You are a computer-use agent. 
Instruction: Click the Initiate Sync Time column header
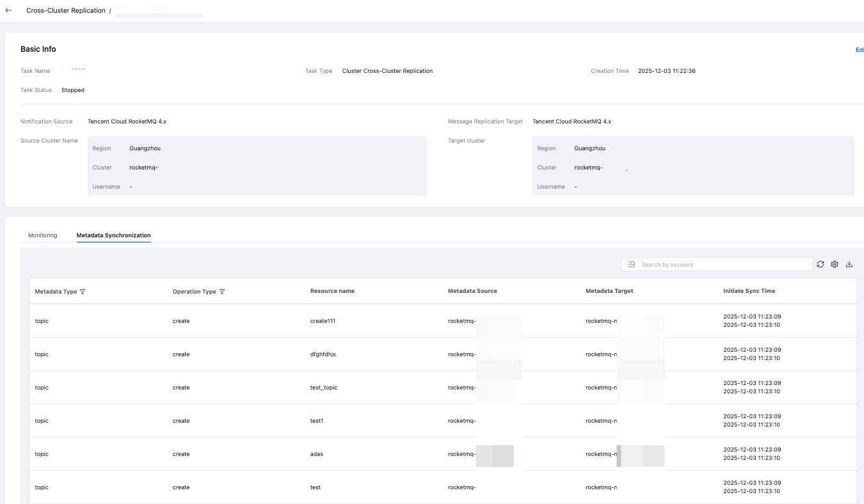click(x=749, y=291)
